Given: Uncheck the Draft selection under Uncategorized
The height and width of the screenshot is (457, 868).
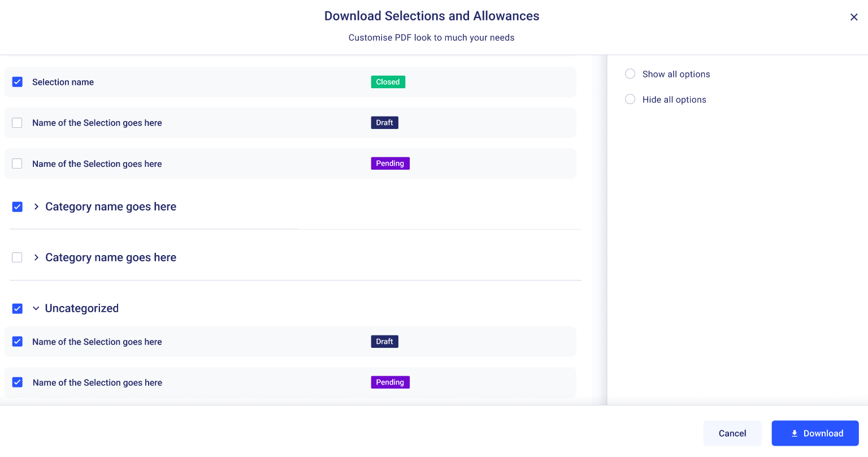Looking at the screenshot, I should tap(18, 342).
